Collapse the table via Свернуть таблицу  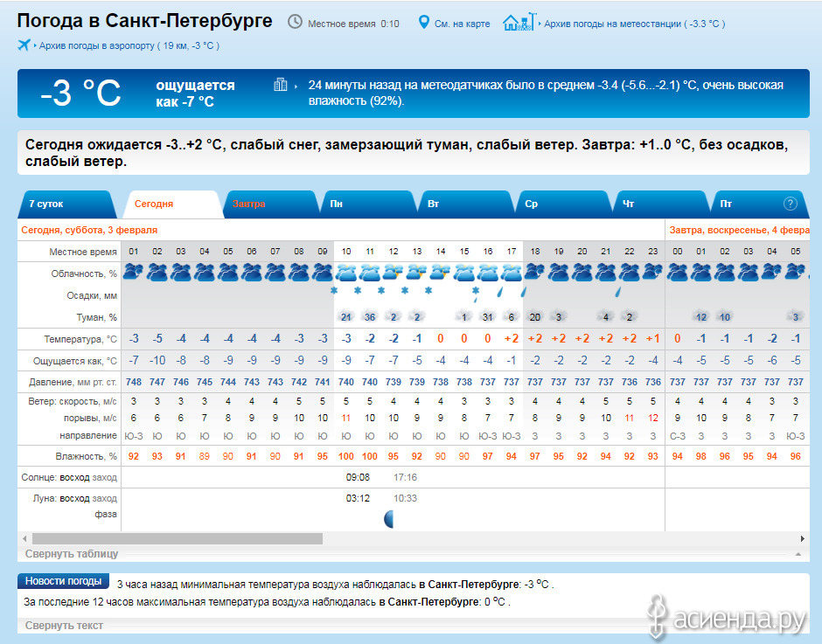[72, 554]
